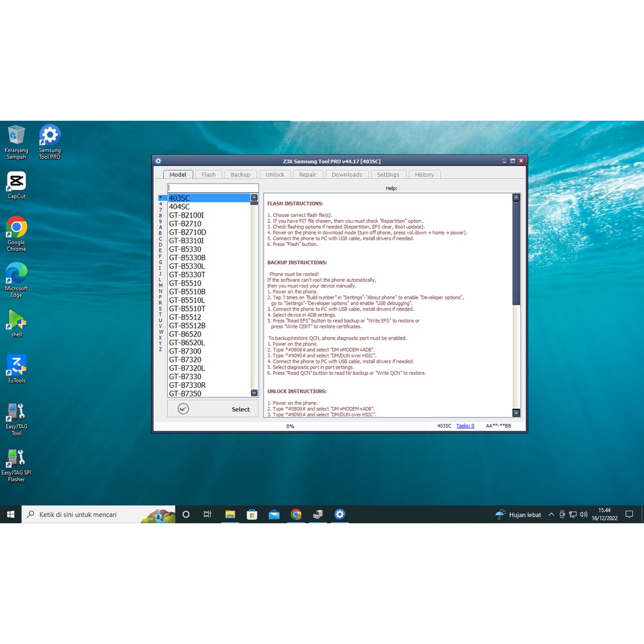This screenshot has width=644, height=644.
Task: Click the help panel scrollbar thumb
Action: pos(516,253)
